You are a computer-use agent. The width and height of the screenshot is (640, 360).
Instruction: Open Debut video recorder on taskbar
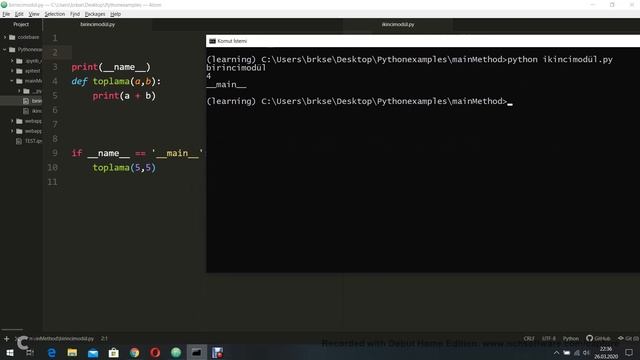click(x=218, y=353)
